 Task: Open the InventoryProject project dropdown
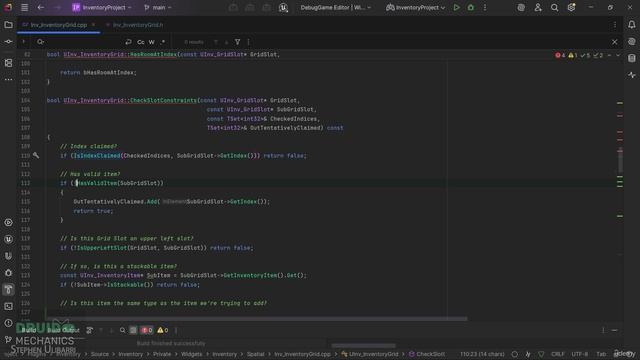(x=102, y=7)
